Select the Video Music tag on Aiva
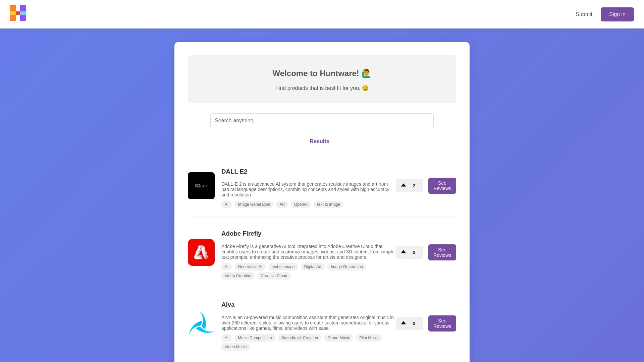644x362 pixels. click(236, 347)
